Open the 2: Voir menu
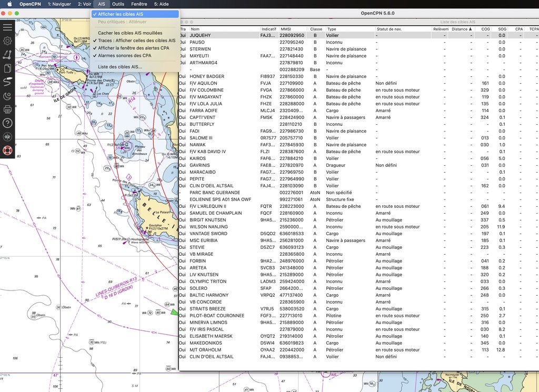 [x=85, y=4]
